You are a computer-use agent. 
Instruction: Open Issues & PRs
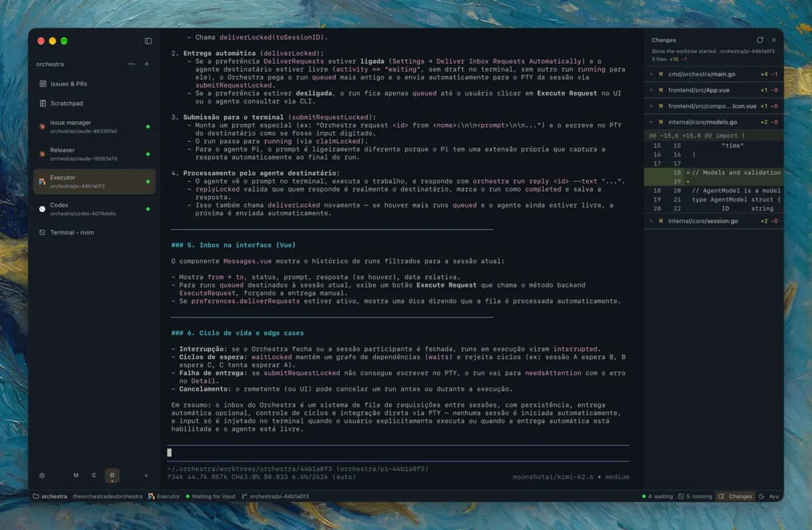click(94, 84)
